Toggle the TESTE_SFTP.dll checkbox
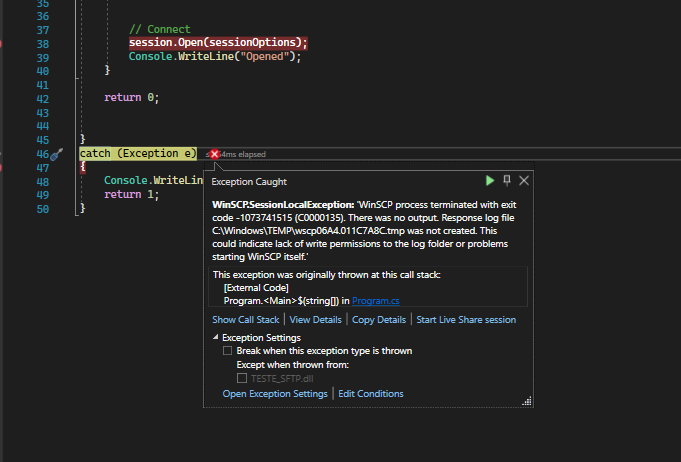The width and height of the screenshot is (681, 462). click(242, 378)
